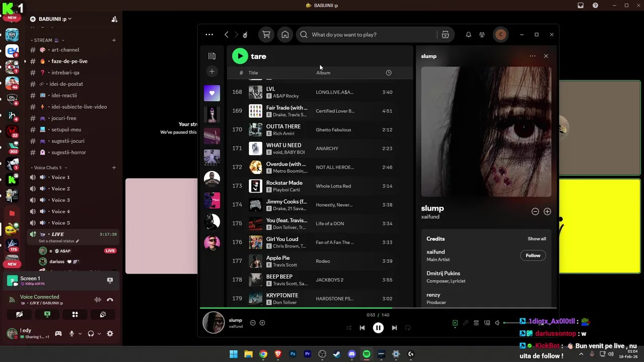Sort by the Title column header
This screenshot has width=644, height=362.
tap(253, 73)
